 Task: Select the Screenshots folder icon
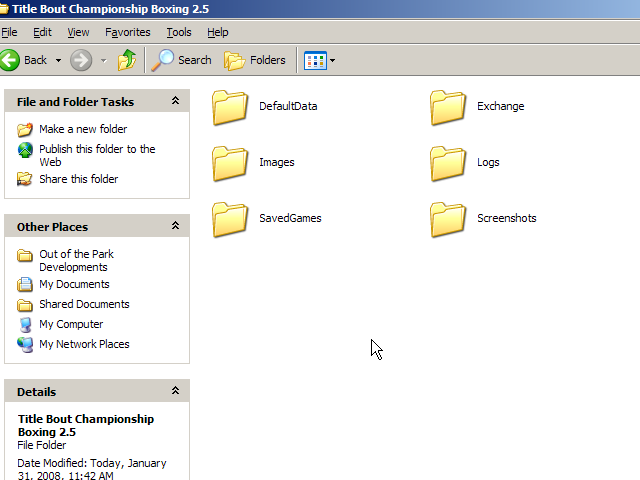click(448, 219)
